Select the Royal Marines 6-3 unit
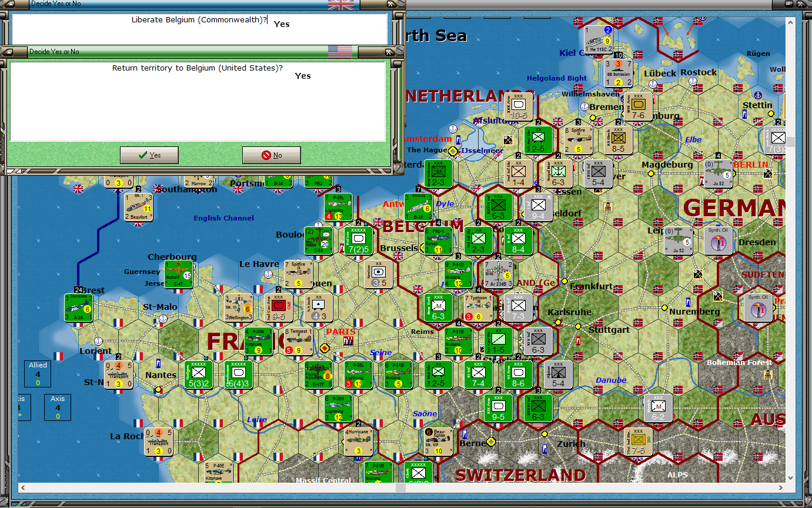 [x=559, y=173]
